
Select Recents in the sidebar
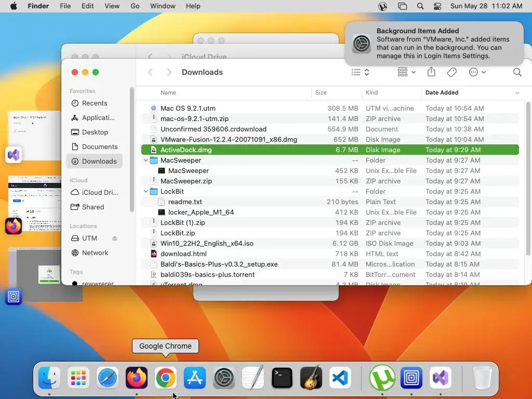click(x=95, y=103)
